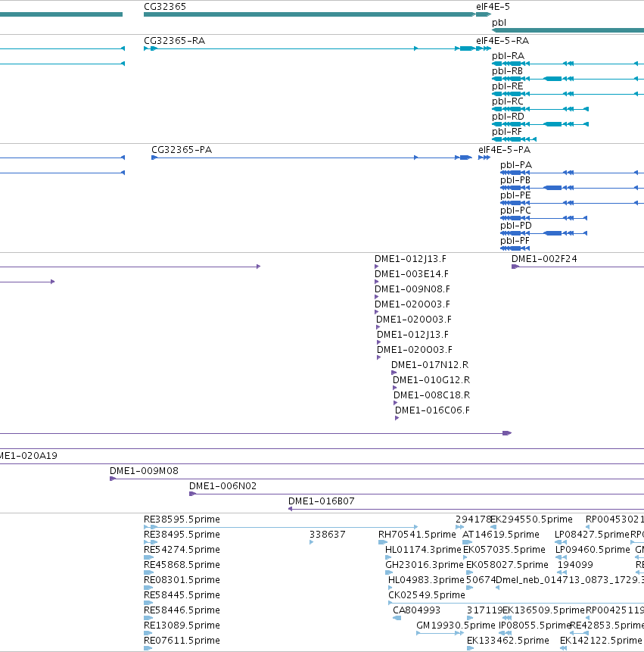Open EST LP09460.5prime label
This screenshot has width=644, height=652.
(x=593, y=550)
